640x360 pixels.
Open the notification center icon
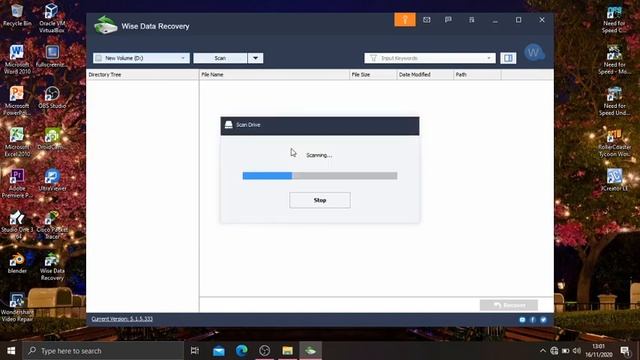tap(624, 351)
